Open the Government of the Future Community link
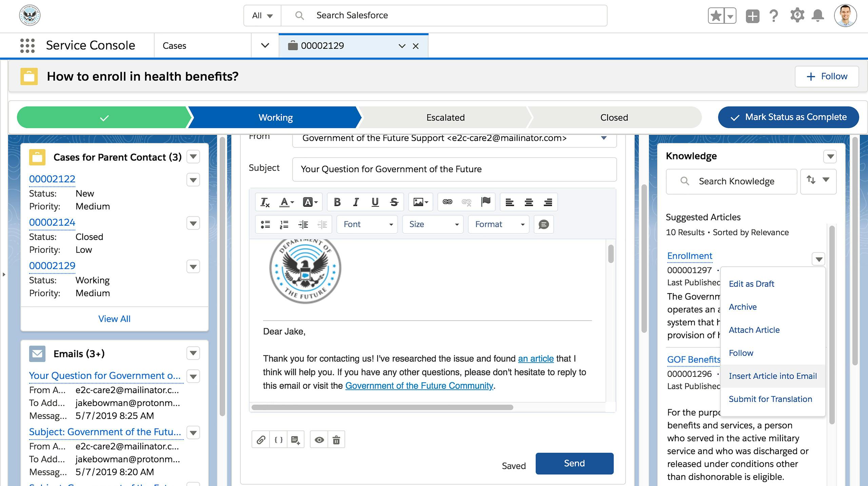 click(419, 386)
